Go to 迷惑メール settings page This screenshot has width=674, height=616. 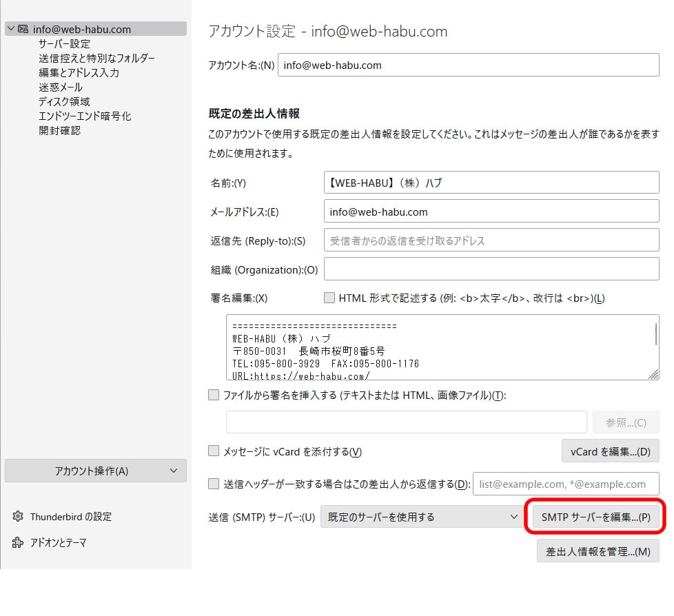(61, 87)
